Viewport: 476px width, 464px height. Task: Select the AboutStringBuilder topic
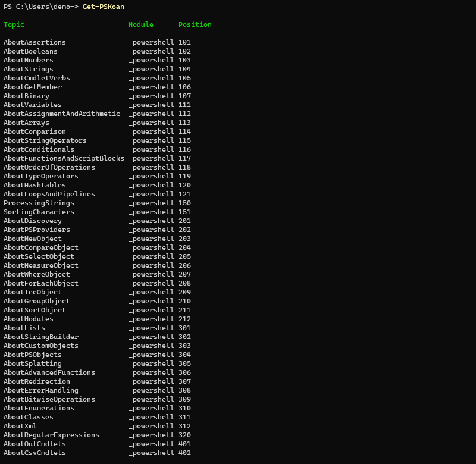[41, 337]
